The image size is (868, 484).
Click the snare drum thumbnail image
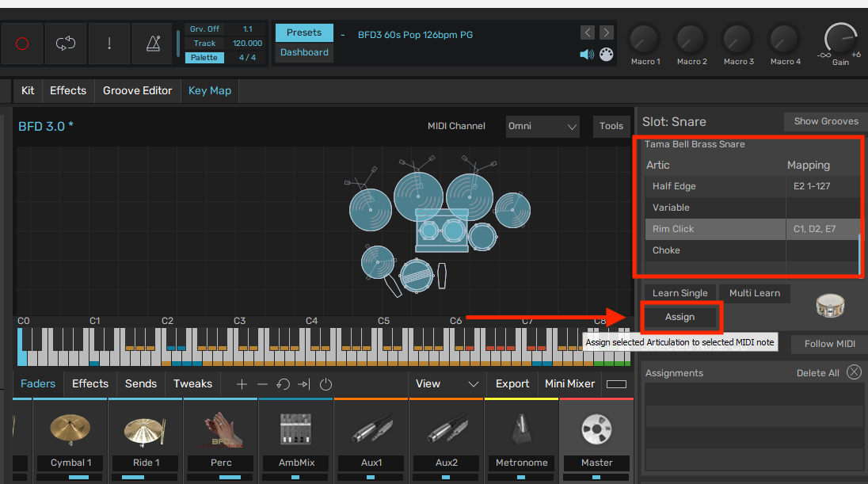[830, 305]
